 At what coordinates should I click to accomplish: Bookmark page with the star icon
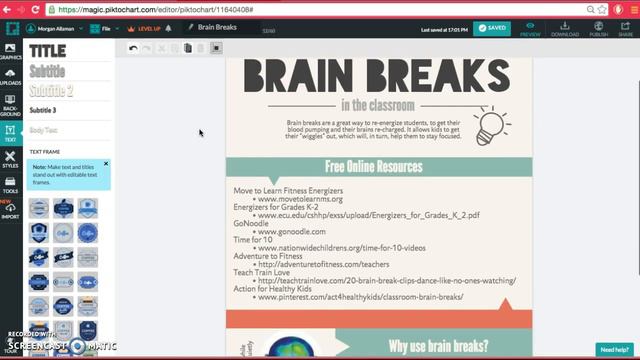click(x=602, y=9)
